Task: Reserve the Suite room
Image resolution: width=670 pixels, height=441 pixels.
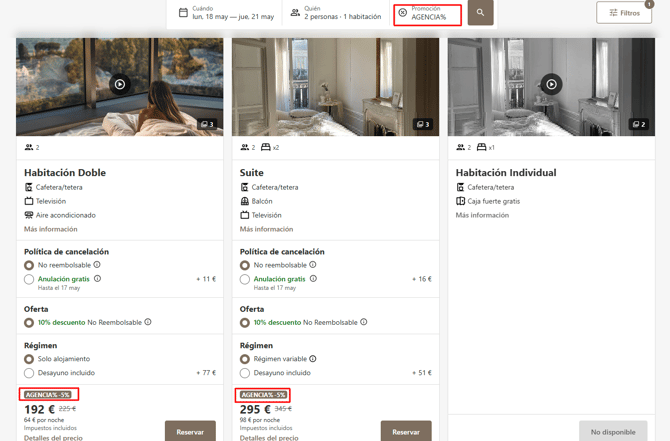Action: [x=406, y=432]
